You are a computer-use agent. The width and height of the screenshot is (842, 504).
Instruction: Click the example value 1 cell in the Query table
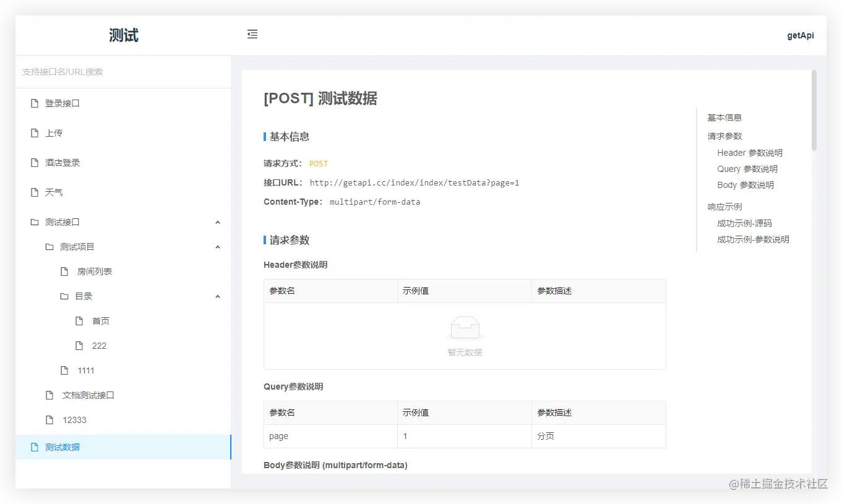465,436
